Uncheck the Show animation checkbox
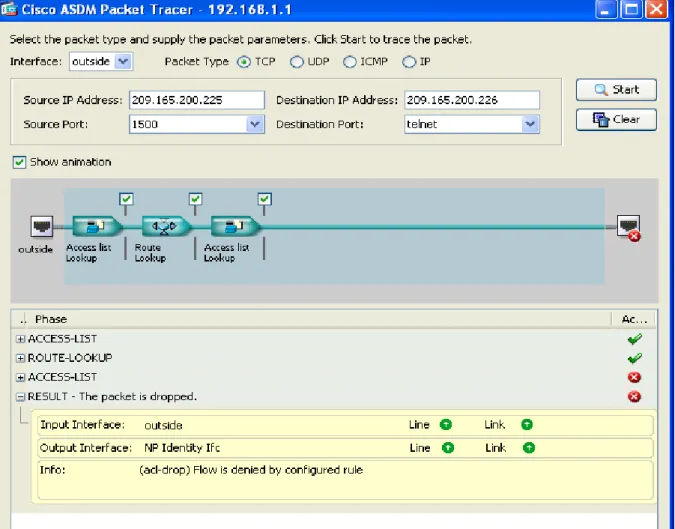 click(19, 162)
